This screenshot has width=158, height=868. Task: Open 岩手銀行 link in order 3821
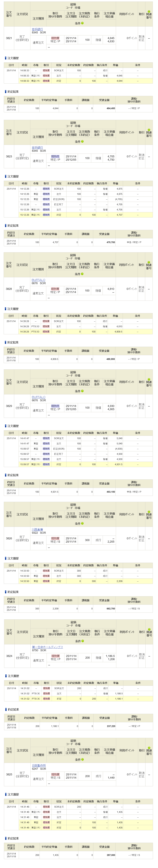point(37,29)
